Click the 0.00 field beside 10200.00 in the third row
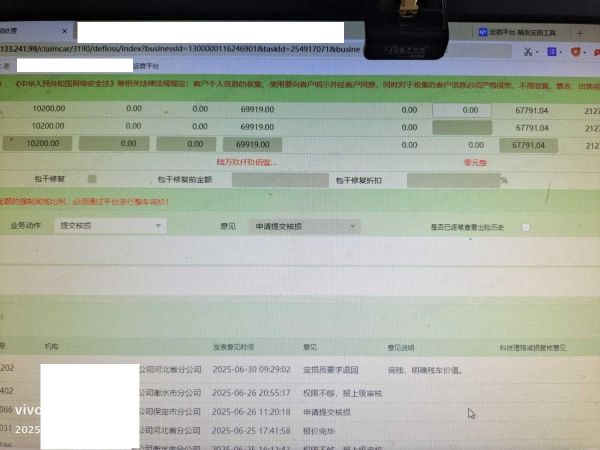600x450 pixels. [x=114, y=143]
